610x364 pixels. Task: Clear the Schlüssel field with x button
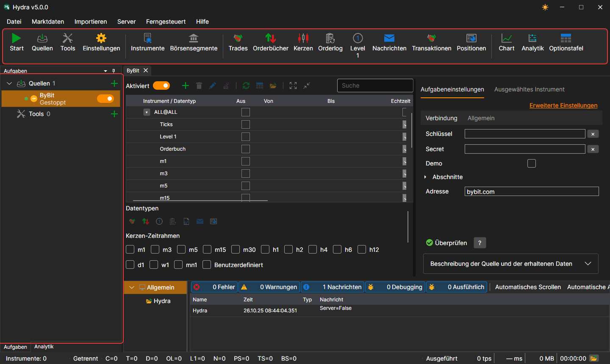click(x=593, y=134)
